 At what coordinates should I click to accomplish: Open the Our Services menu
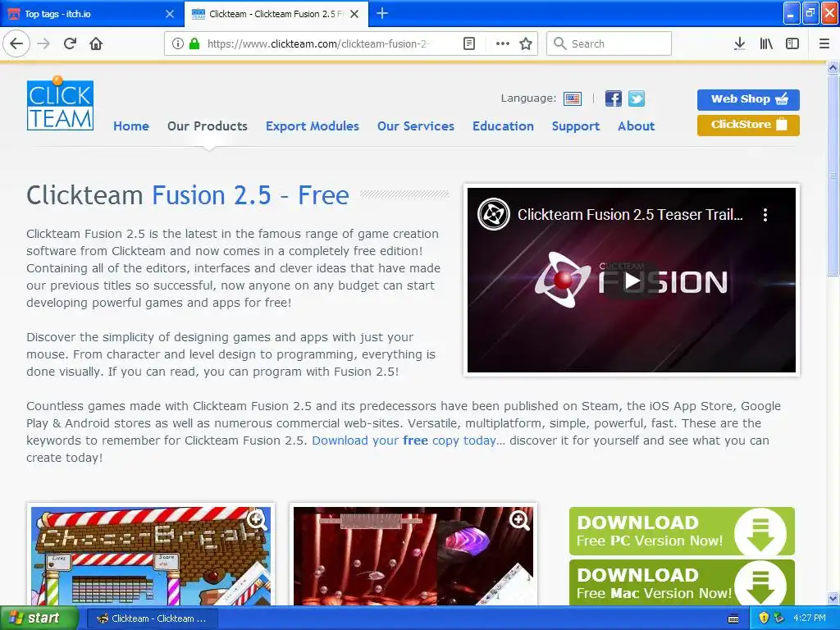416,126
